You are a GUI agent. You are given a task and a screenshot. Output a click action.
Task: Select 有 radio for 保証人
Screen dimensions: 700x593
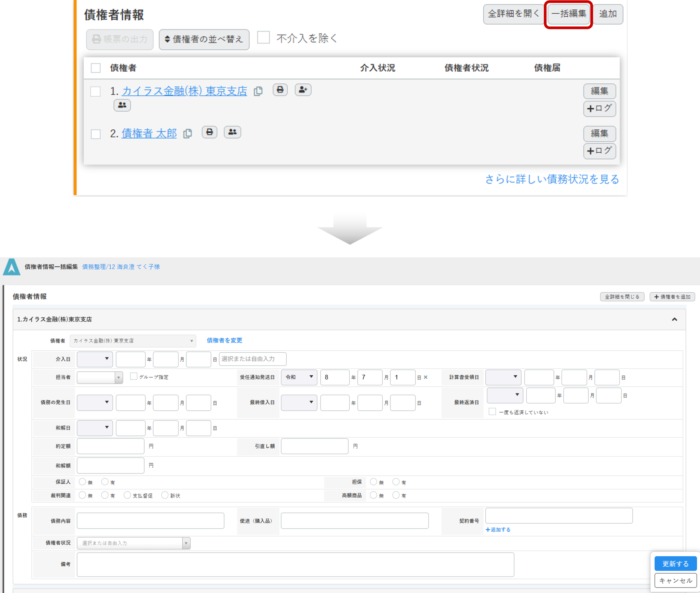105,482
